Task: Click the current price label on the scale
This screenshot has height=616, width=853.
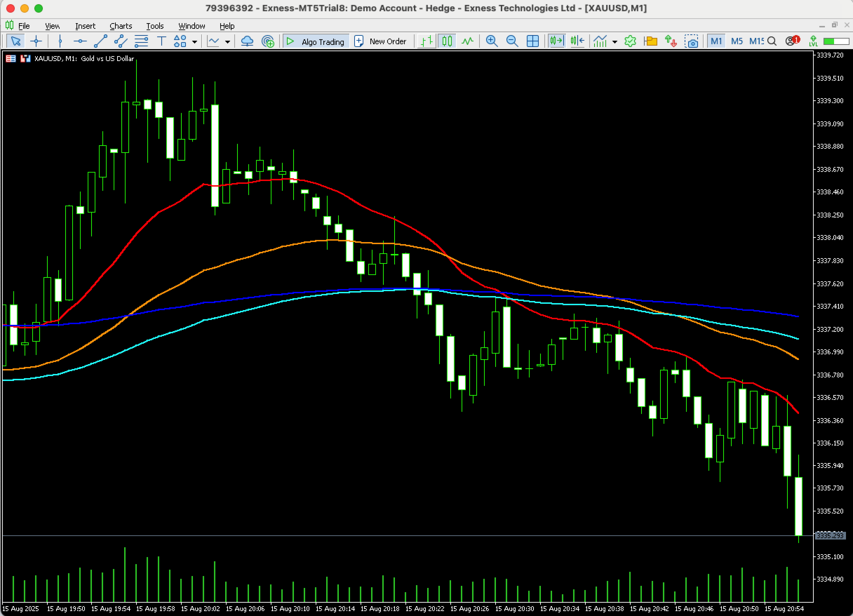Action: [830, 535]
